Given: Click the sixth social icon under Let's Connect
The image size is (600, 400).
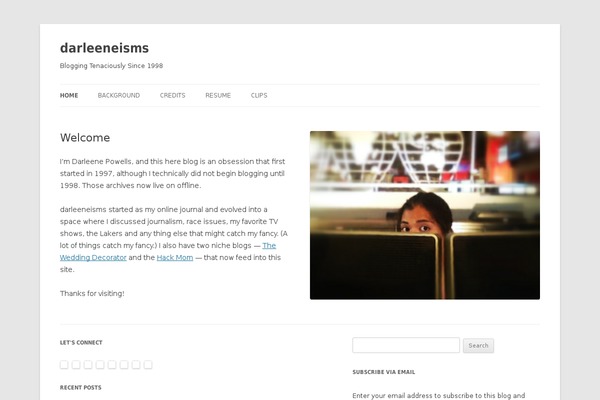Looking at the screenshot, I should pyautogui.click(x=124, y=365).
